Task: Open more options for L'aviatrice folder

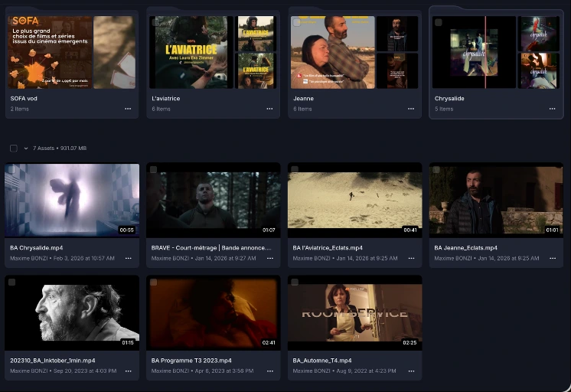Action: point(269,109)
